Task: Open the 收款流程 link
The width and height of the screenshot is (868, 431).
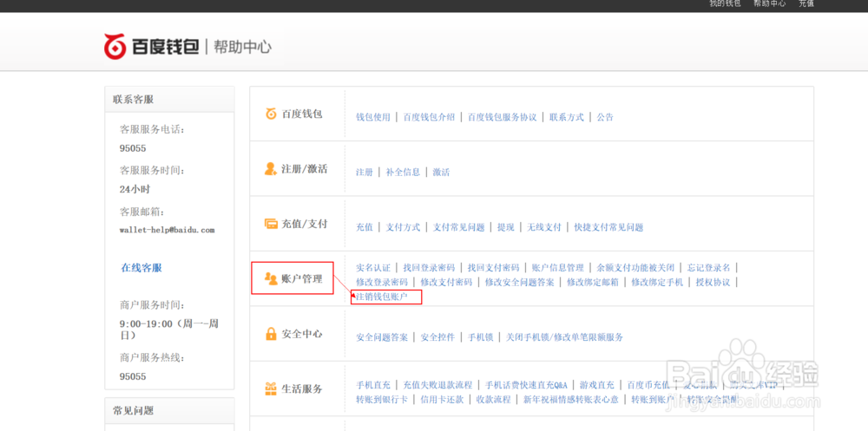Action: coord(493,400)
